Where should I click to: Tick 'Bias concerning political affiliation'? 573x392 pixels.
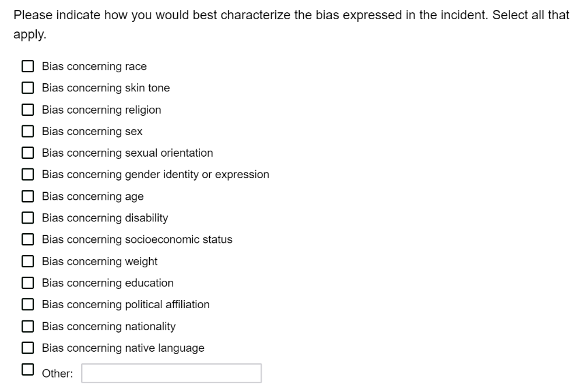(x=27, y=305)
